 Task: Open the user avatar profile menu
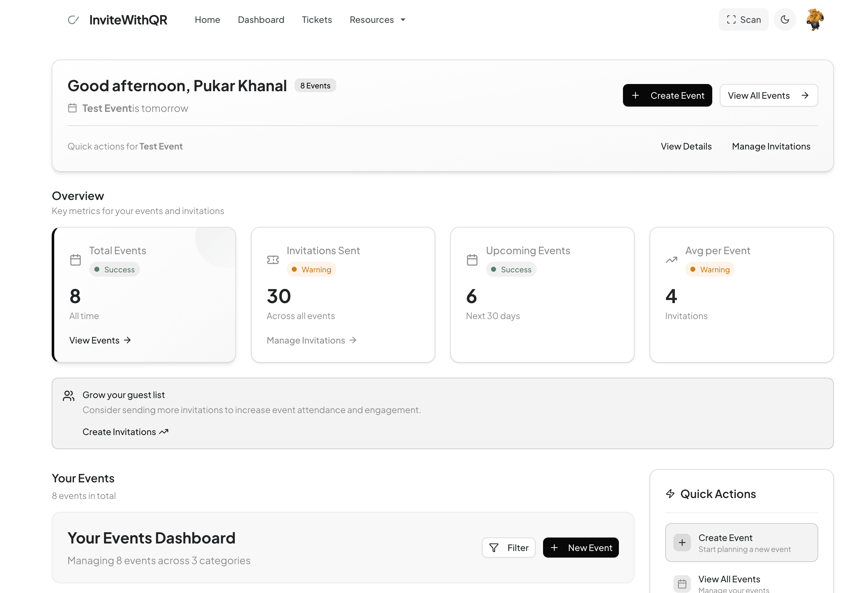815,19
